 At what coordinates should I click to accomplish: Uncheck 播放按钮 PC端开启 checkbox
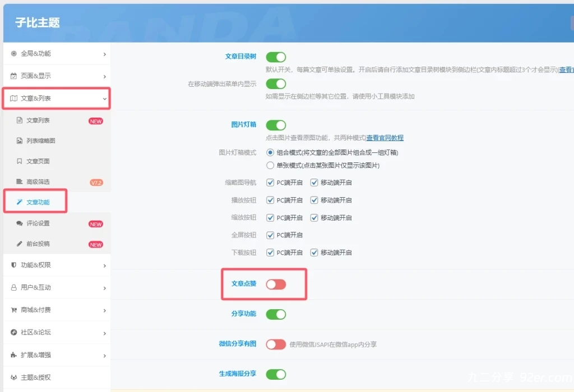click(270, 200)
